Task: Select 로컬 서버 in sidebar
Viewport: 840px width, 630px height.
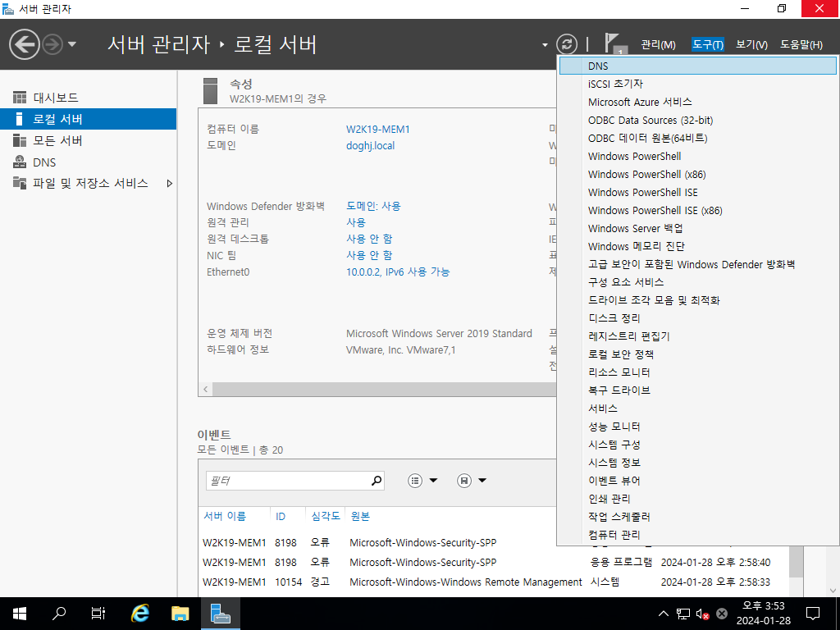Action: point(88,119)
